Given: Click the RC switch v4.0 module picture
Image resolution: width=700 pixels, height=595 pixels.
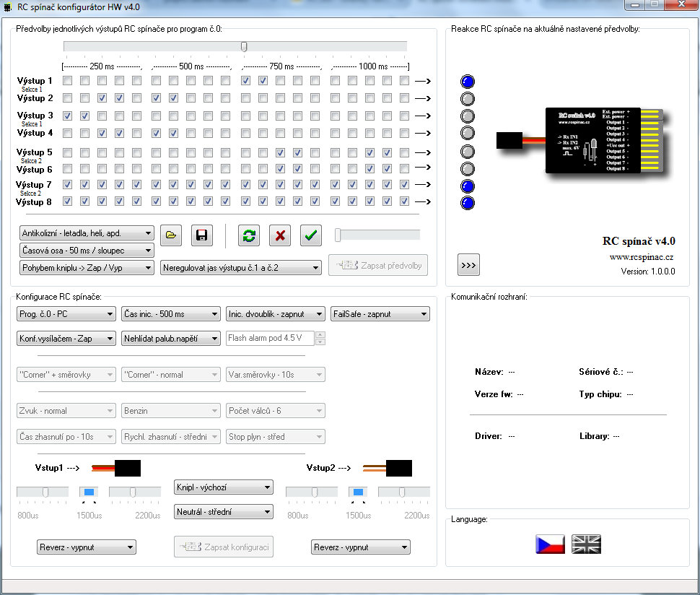Looking at the screenshot, I should [x=581, y=141].
